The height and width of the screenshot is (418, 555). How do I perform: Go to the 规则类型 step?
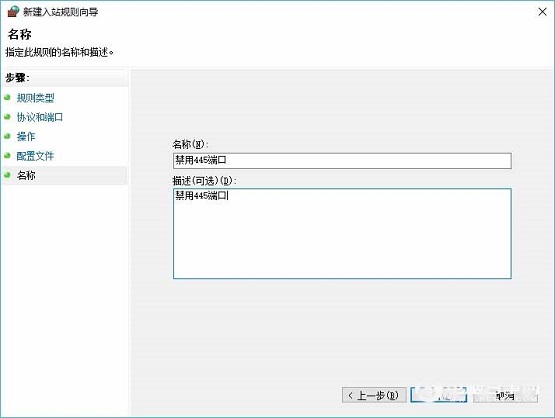coord(35,98)
